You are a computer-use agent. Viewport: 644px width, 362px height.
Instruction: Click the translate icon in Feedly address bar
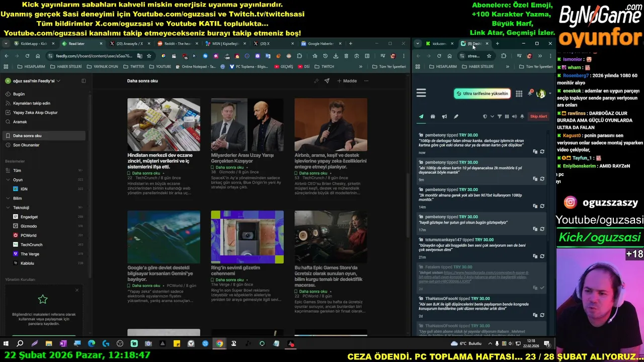pos(139,56)
